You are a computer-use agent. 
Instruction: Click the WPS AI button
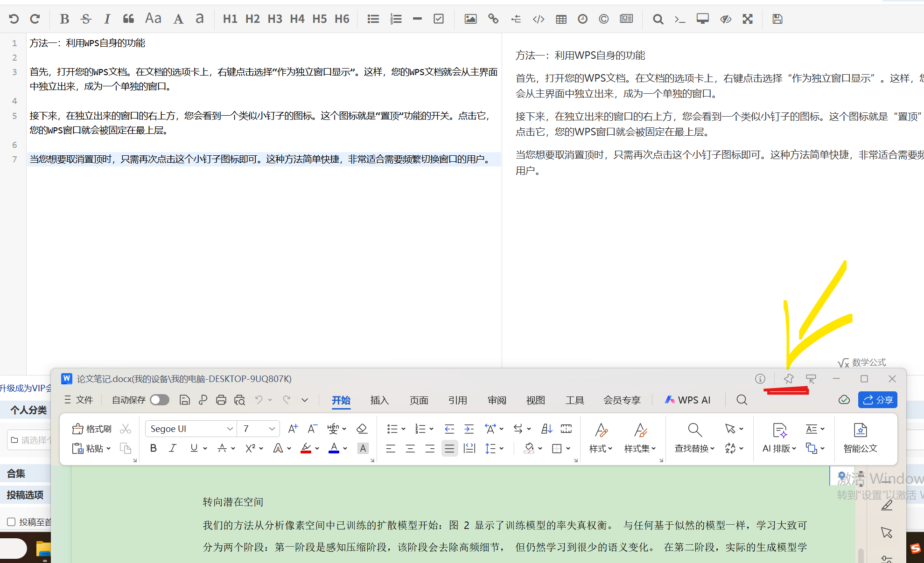[687, 400]
